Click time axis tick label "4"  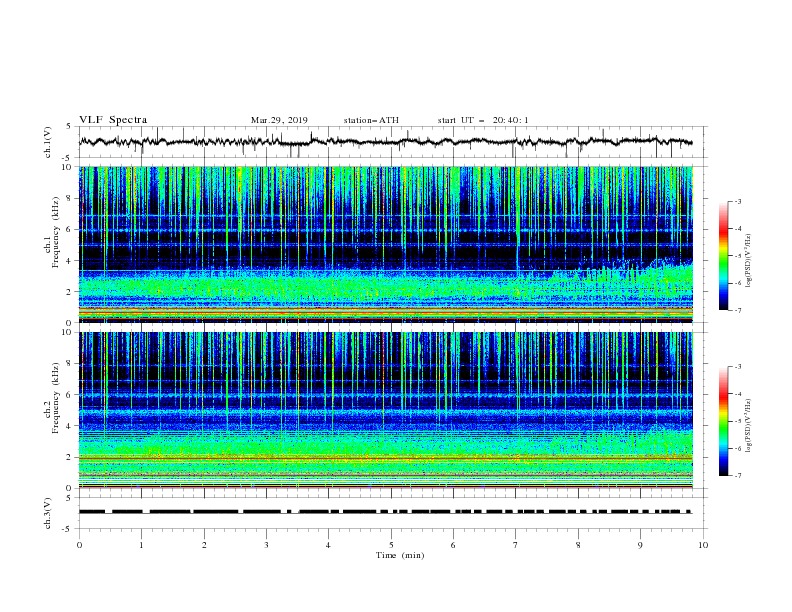[x=328, y=545]
